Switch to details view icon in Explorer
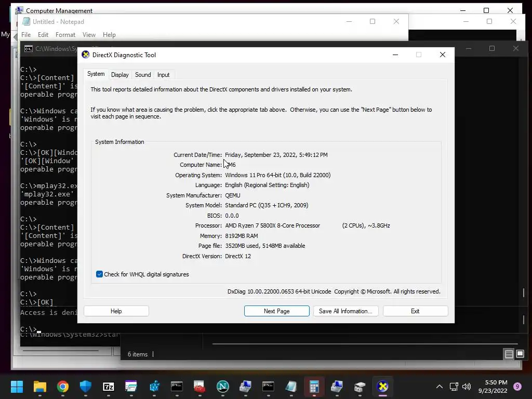 click(x=509, y=354)
